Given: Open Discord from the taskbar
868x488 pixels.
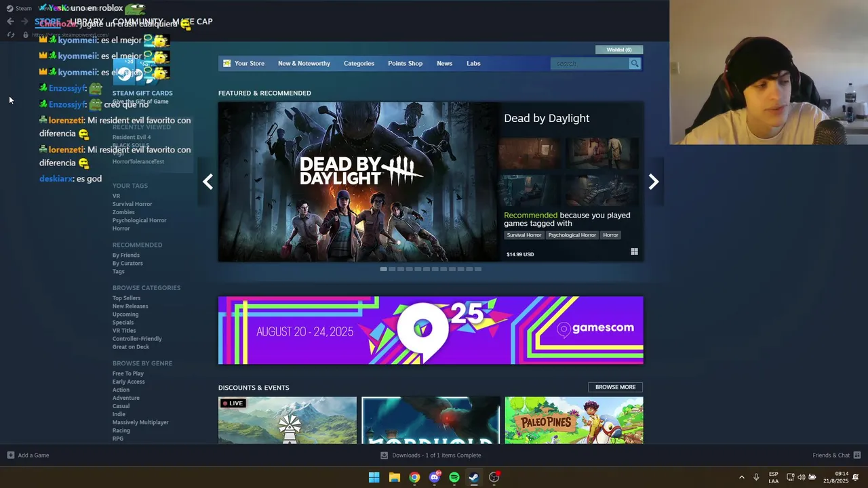Looking at the screenshot, I should (x=434, y=477).
